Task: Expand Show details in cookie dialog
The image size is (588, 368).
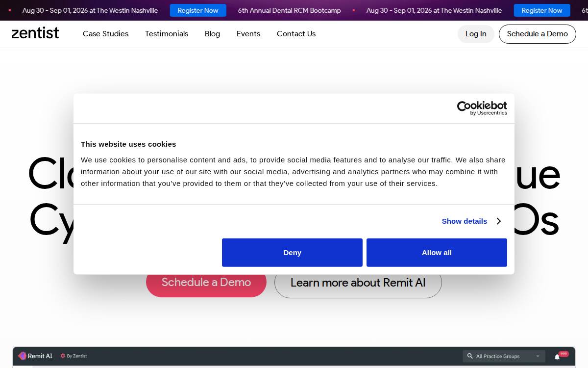Action: [x=465, y=221]
